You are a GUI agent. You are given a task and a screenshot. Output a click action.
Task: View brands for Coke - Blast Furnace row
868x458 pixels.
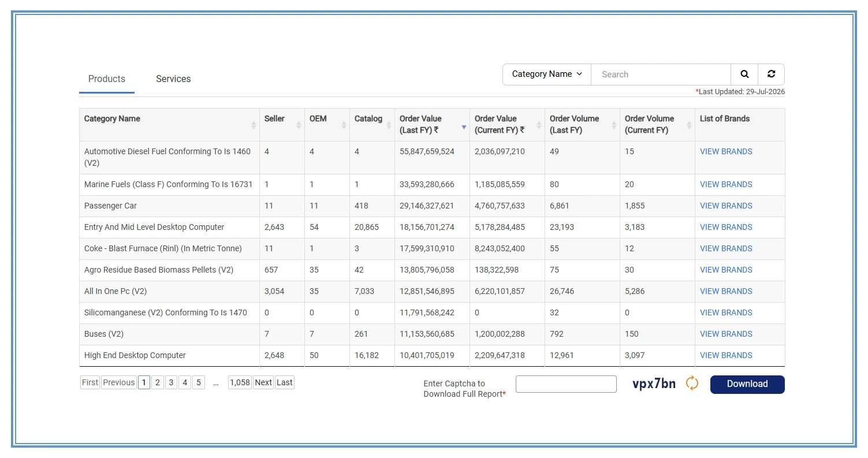click(x=726, y=248)
